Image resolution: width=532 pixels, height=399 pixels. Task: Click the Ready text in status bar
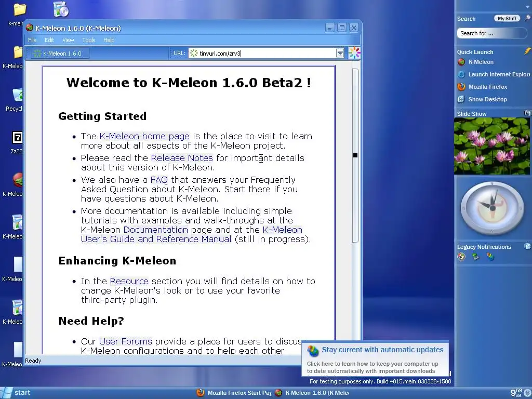(33, 361)
